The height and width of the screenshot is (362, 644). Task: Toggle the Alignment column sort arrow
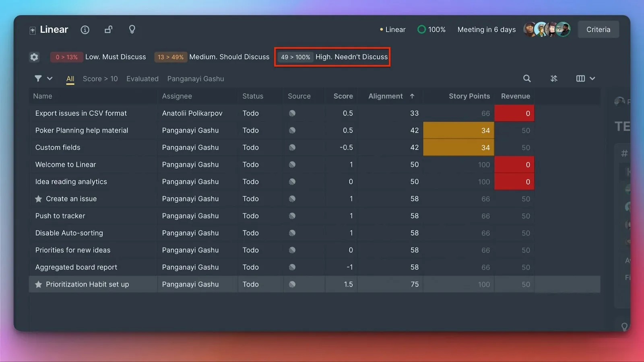point(412,96)
